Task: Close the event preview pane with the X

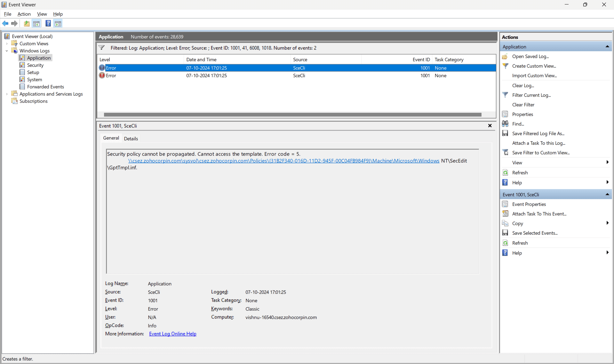Action: [x=490, y=126]
